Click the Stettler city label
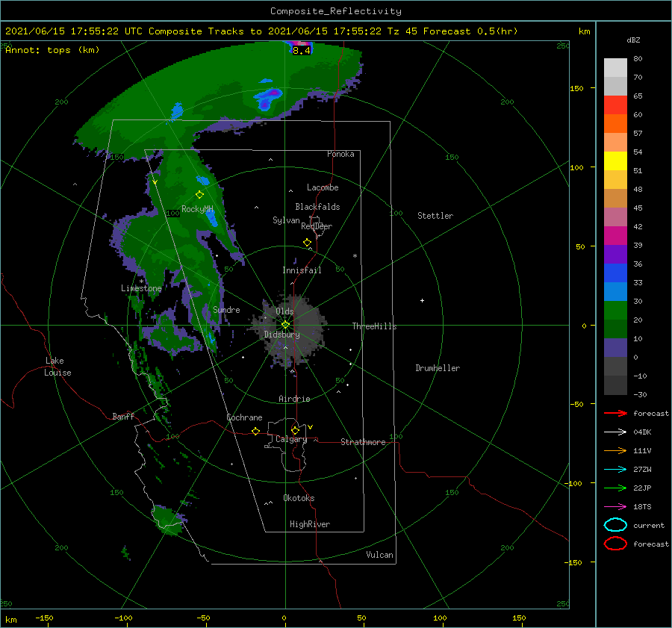Viewport: 672px width, 628px height. coord(435,216)
